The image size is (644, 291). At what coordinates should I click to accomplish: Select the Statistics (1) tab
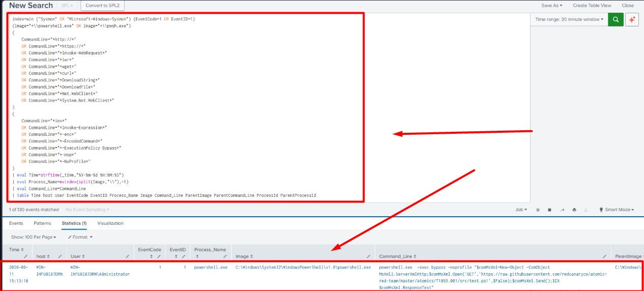(x=74, y=223)
